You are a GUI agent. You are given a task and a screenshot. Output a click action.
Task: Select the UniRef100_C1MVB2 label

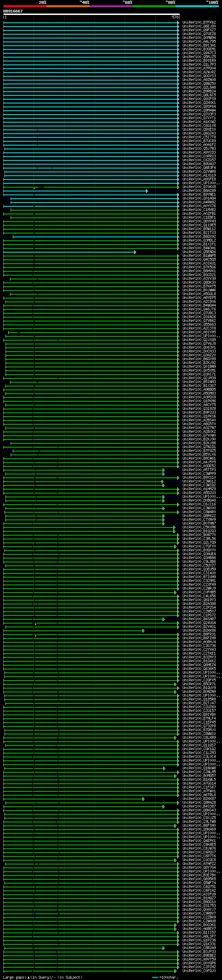tap(199, 210)
